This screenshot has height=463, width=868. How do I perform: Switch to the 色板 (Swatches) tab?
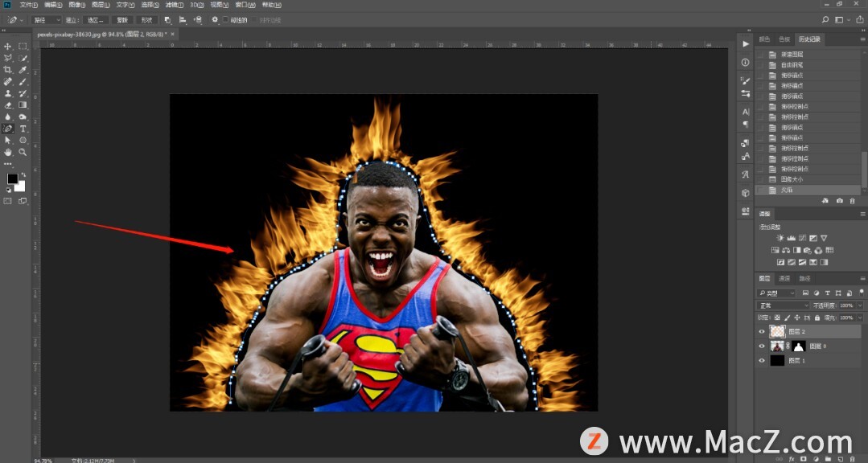[x=784, y=39]
